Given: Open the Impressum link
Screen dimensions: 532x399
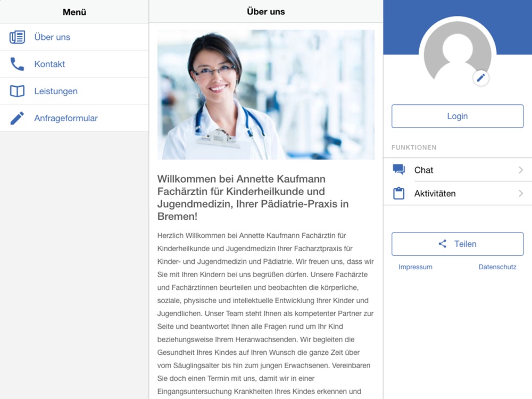Looking at the screenshot, I should (x=415, y=267).
